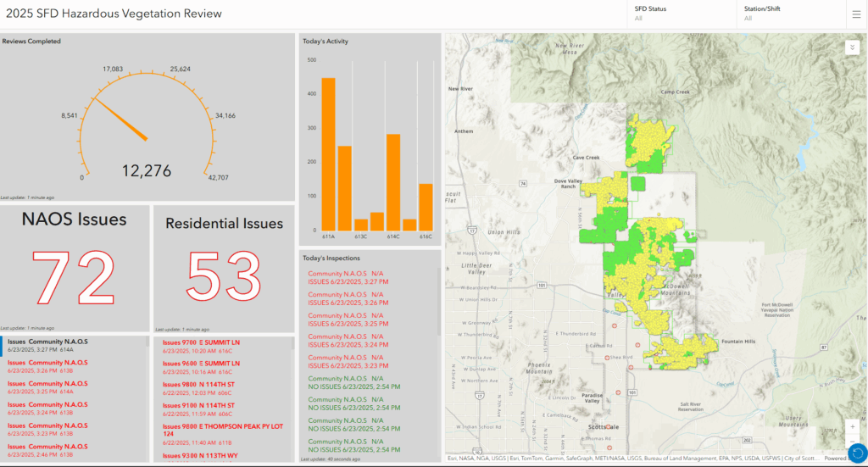Click the Today's Activity panel title
This screenshot has height=467, width=868.
coord(325,42)
